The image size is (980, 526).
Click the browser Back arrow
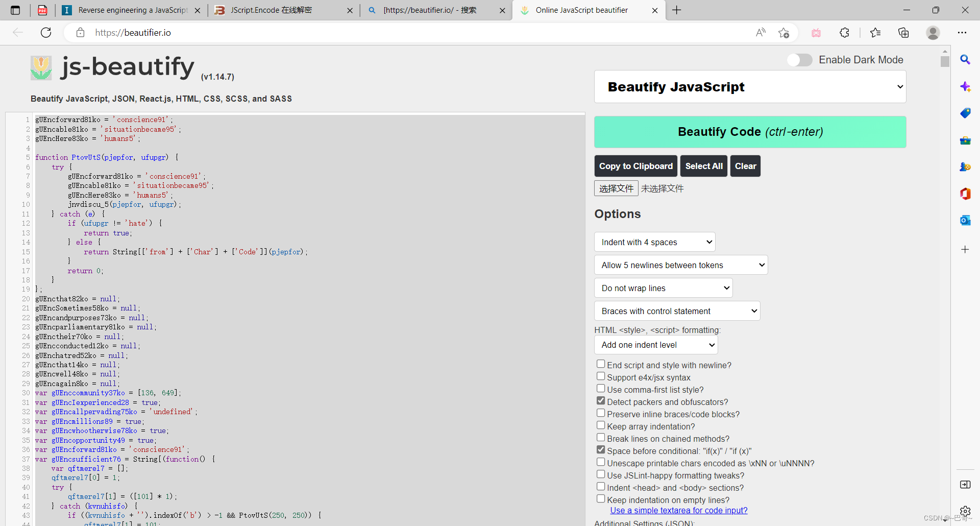[18, 33]
